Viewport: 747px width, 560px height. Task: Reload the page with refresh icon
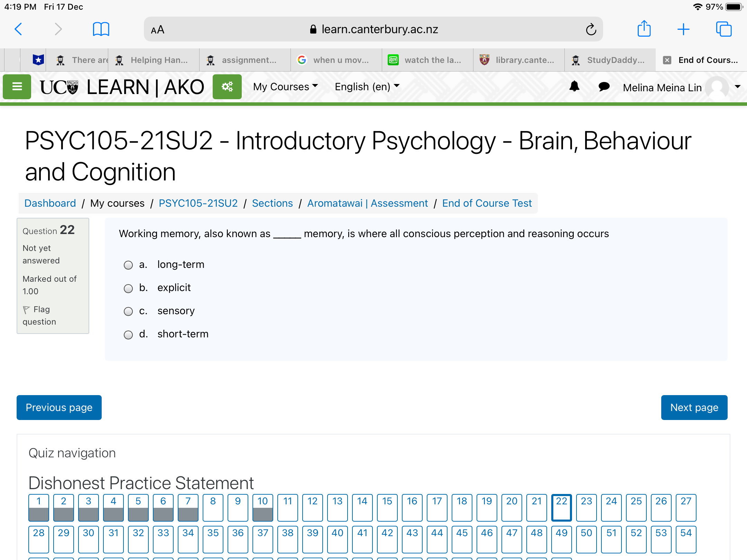(x=591, y=29)
